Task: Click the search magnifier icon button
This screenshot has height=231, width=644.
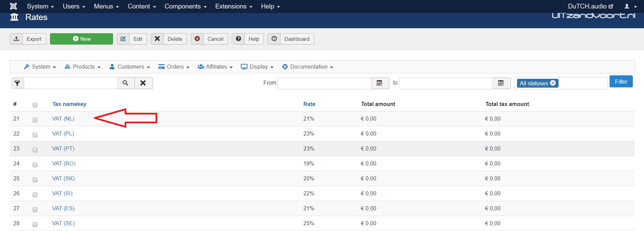Action: (126, 83)
